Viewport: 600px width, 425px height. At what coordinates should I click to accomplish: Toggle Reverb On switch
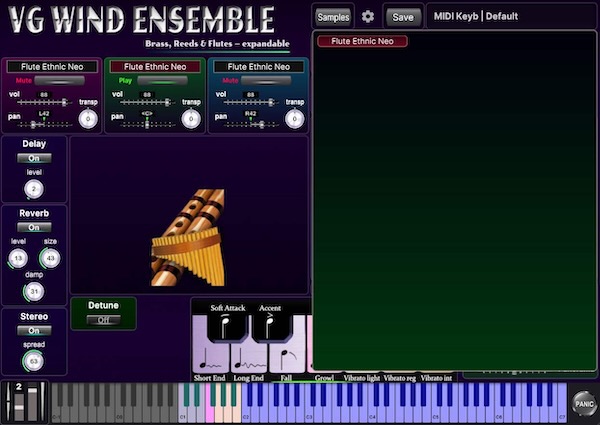34,227
